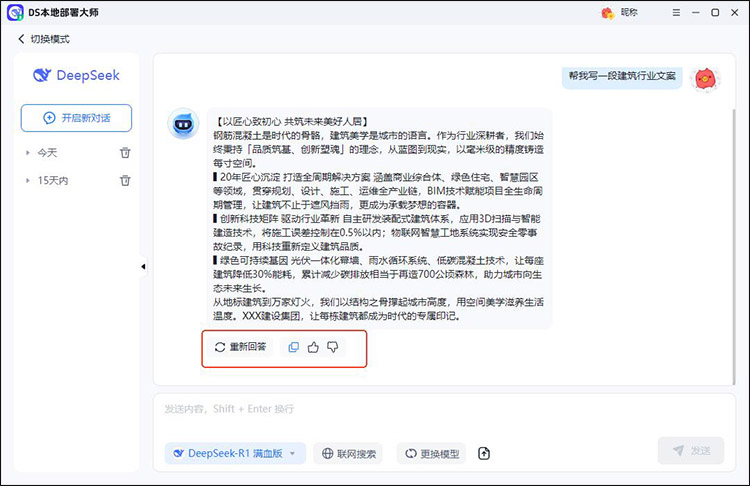Click the robot assistant avatar

tap(183, 123)
